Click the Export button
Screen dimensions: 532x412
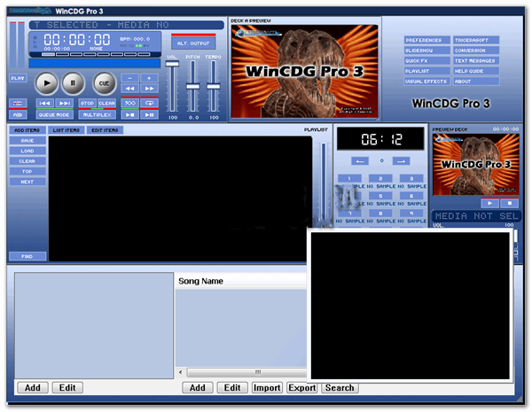(302, 387)
